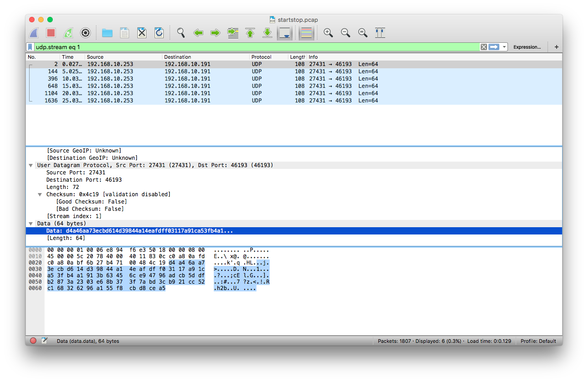The height and width of the screenshot is (382, 588).
Task: Sort packets by Time column
Action: (x=72, y=57)
